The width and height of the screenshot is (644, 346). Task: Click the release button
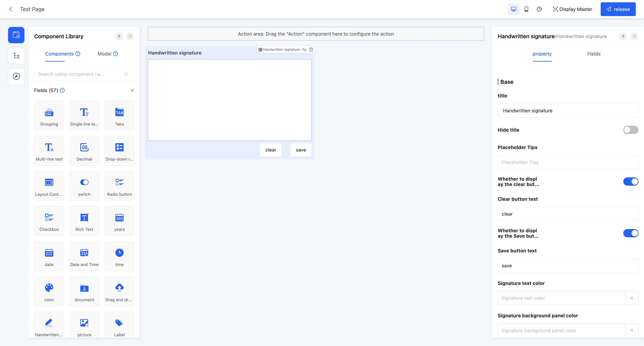618,9
